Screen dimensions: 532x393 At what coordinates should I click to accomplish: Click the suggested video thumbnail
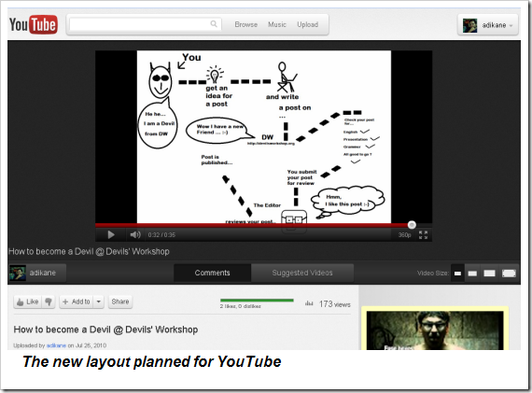pos(435,330)
